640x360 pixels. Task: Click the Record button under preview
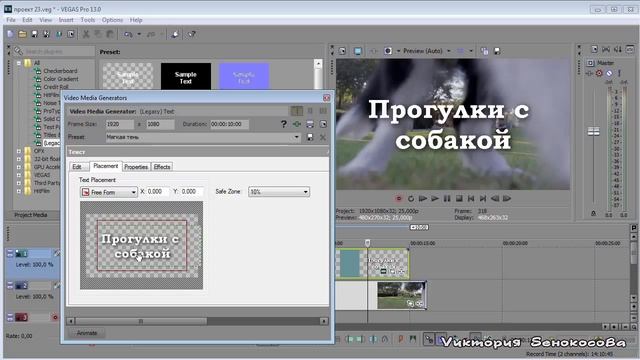click(x=399, y=198)
